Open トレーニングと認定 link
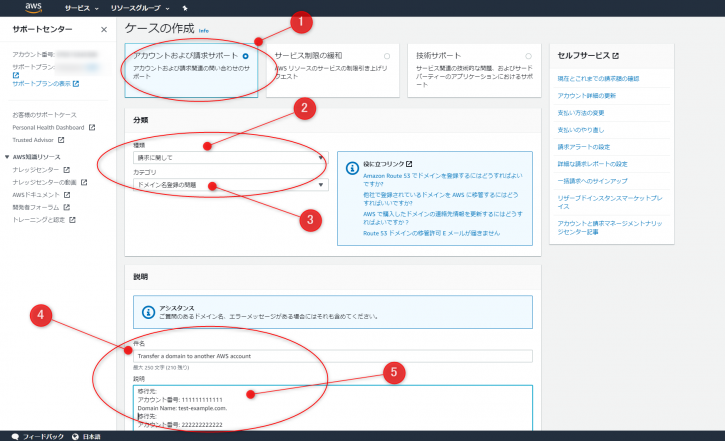Image resolution: width=725 pixels, height=441 pixels. click(x=38, y=220)
